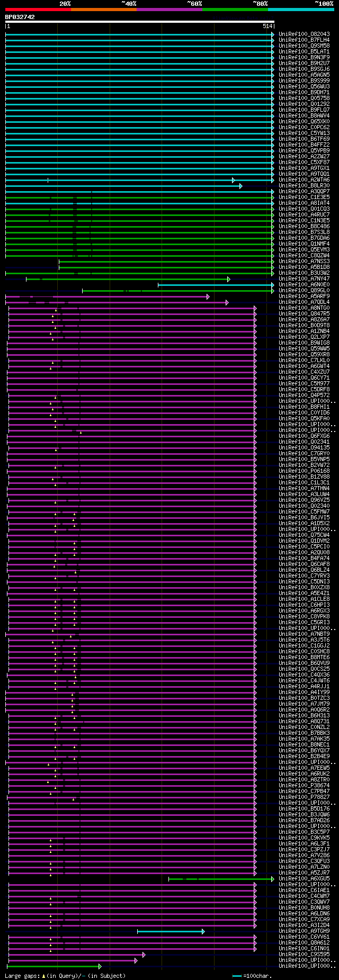Image resolution: width=339 pixels, height=980 pixels.
Task: Click the white query sequence ruler bar
Action: 140,22
